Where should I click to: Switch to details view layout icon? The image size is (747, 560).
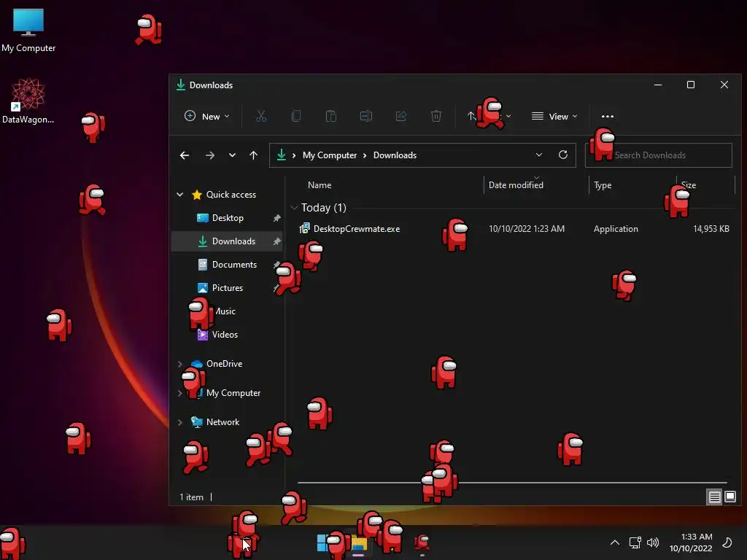pos(714,497)
